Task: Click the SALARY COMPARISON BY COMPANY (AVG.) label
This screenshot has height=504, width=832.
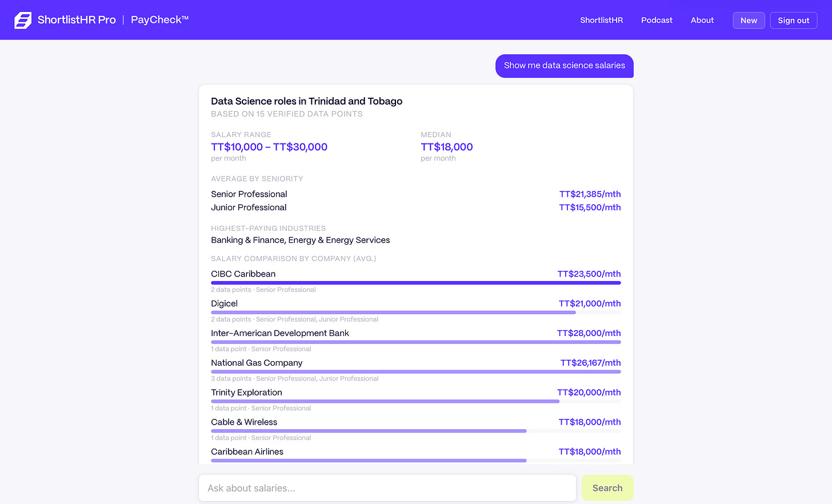Action: click(x=294, y=259)
